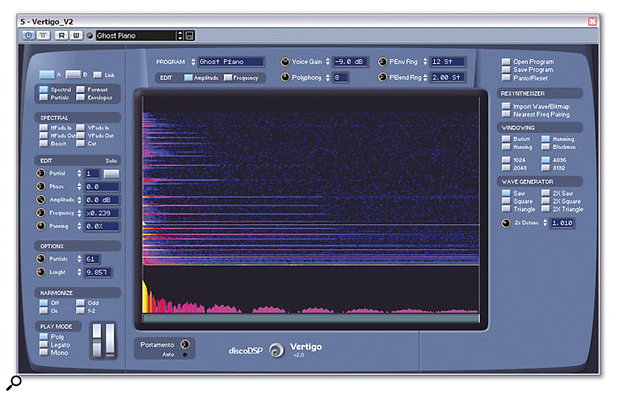
Task: Click the Phase knob
Action: tap(40, 186)
